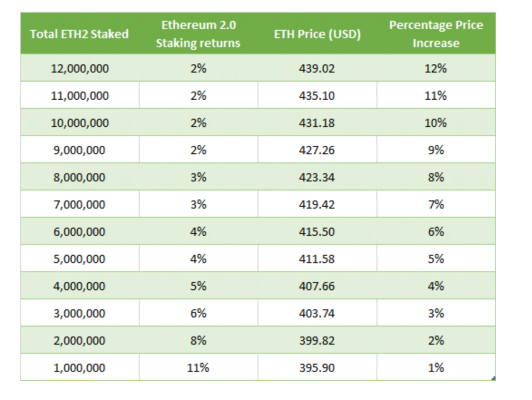The width and height of the screenshot is (532, 400).
Task: Select the ETH price cell 439.02
Action: pyautogui.click(x=317, y=68)
